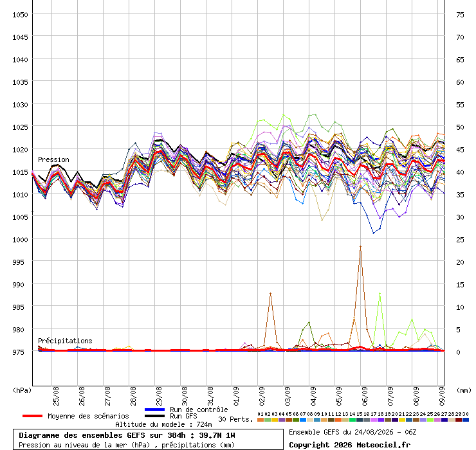Click the 25 precipitation axis value

pyautogui.click(x=460, y=240)
